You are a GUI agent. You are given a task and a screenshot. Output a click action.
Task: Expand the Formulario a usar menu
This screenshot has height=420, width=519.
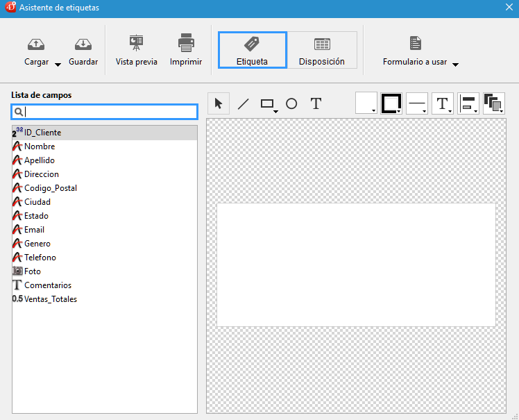tap(455, 64)
